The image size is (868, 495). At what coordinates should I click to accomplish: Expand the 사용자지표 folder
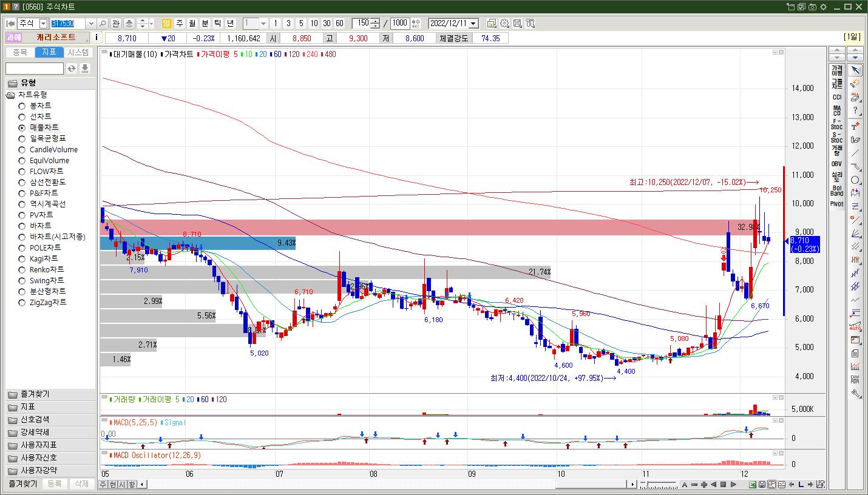[50, 445]
